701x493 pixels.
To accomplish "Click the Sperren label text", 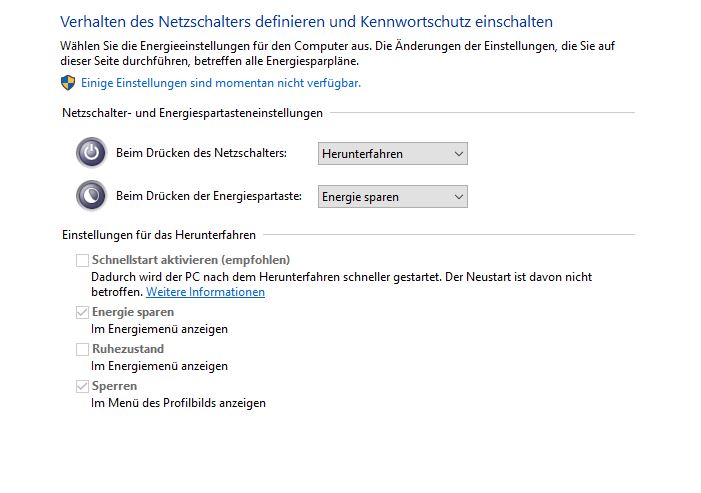I will [x=114, y=386].
